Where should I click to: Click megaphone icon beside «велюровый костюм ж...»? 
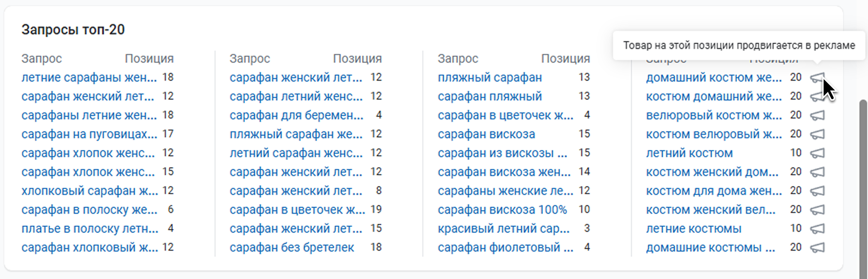[x=817, y=115]
